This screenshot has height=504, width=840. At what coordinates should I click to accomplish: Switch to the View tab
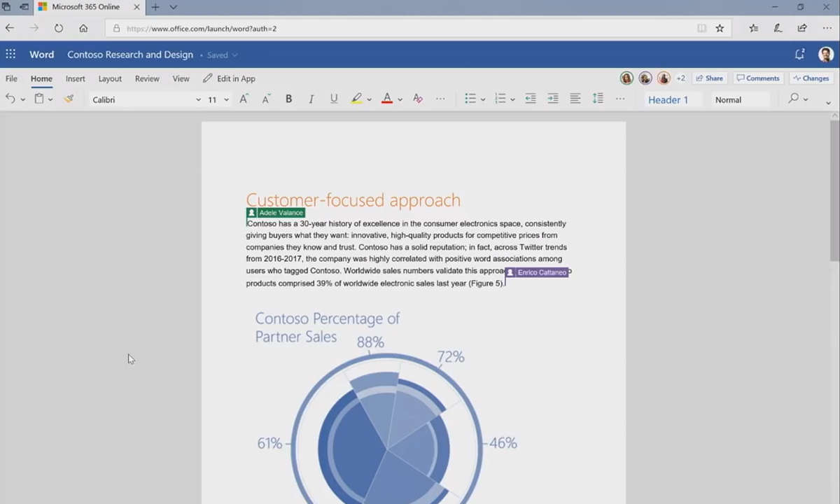[x=181, y=78]
